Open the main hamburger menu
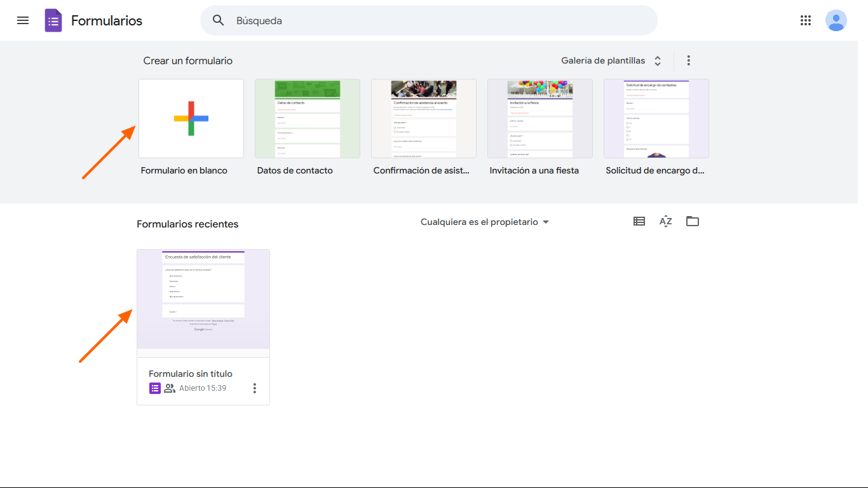The height and width of the screenshot is (488, 868). coord(23,20)
